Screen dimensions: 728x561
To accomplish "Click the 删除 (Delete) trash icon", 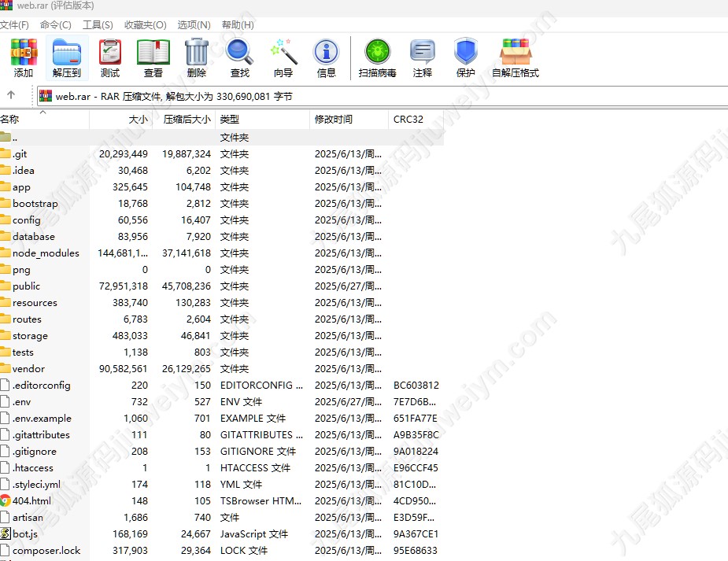I will click(x=197, y=57).
